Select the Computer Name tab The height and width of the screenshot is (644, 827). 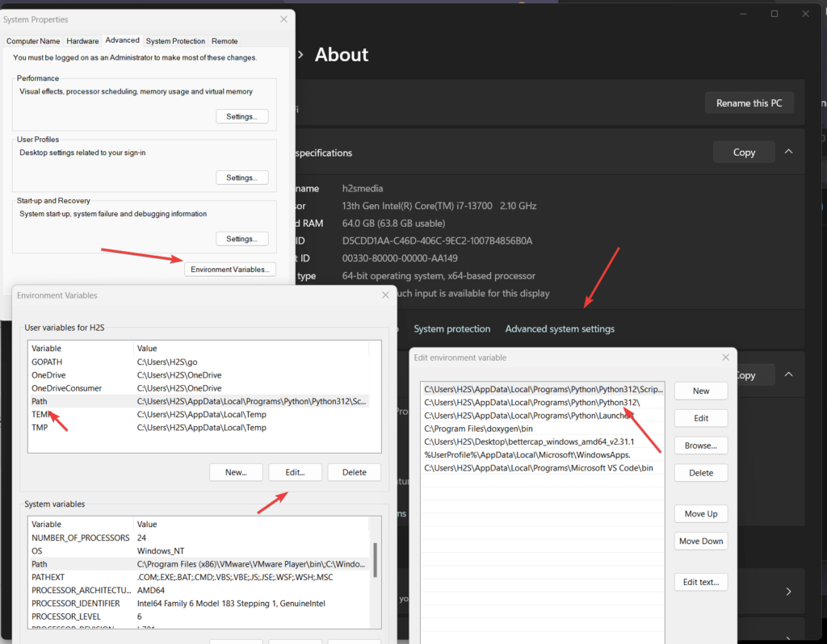33,41
